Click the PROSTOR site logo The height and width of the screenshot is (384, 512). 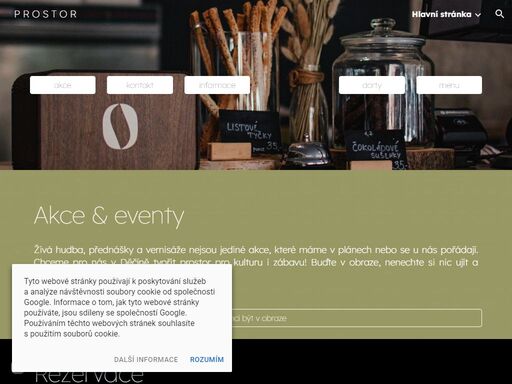[46, 14]
